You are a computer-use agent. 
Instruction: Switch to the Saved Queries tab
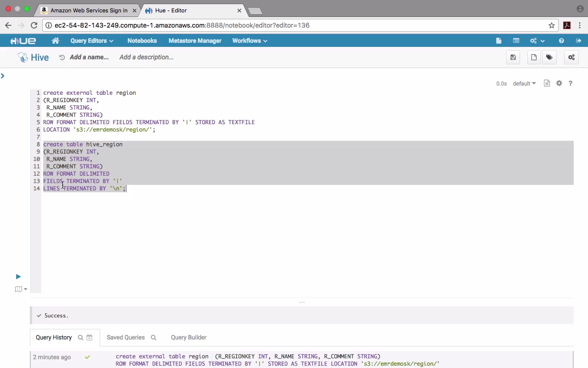pyautogui.click(x=126, y=338)
